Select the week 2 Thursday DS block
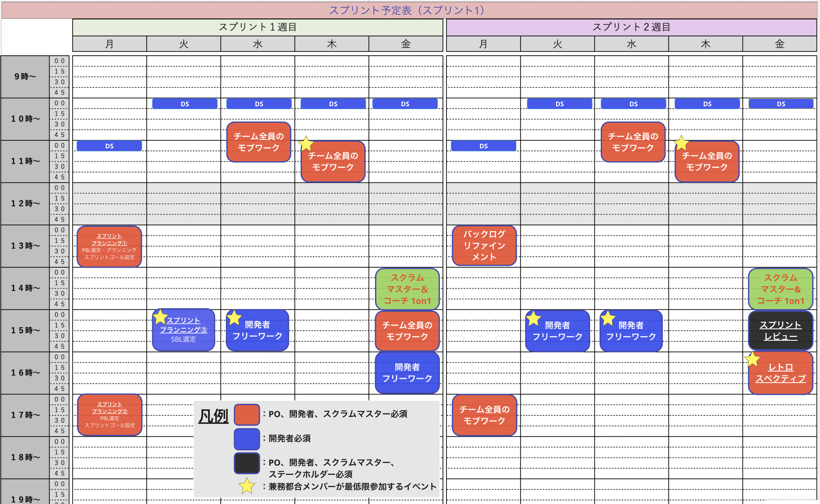The height and width of the screenshot is (504, 820). 707,104
